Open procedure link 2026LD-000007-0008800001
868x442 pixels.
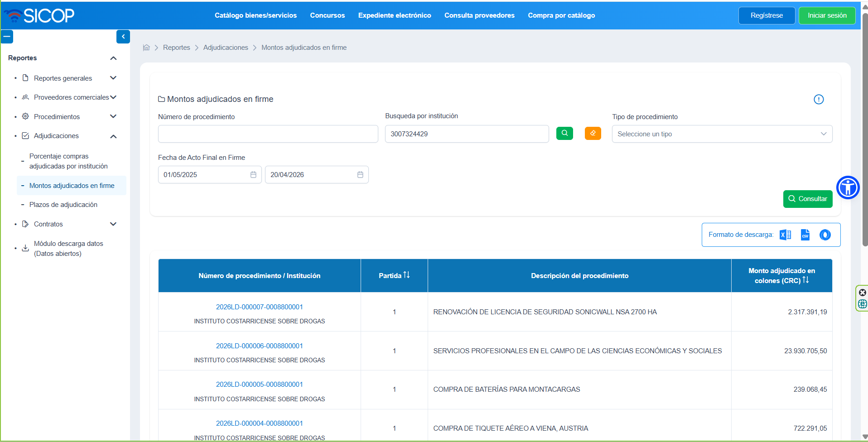click(x=259, y=307)
